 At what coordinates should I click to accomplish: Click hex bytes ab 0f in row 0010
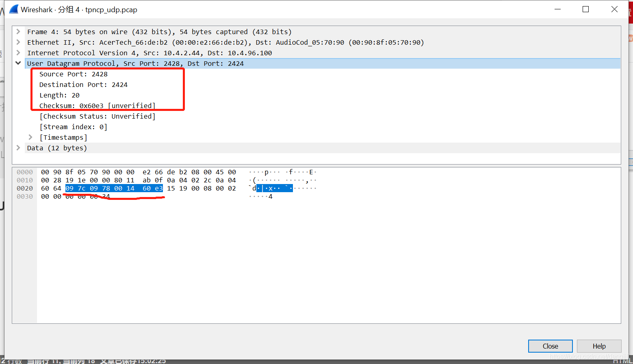point(153,180)
